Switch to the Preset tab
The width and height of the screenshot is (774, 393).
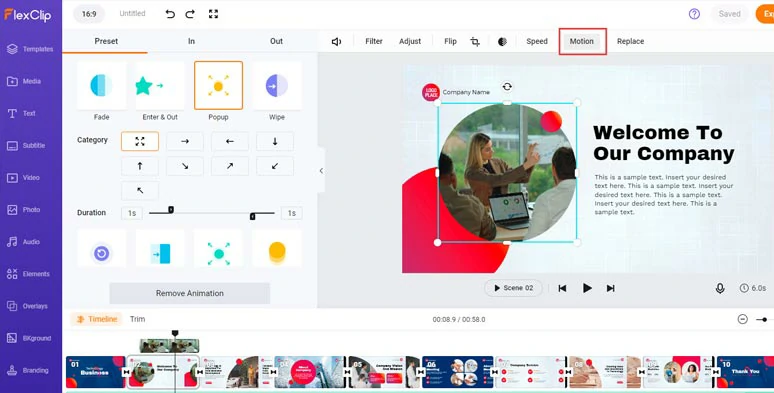pos(106,41)
